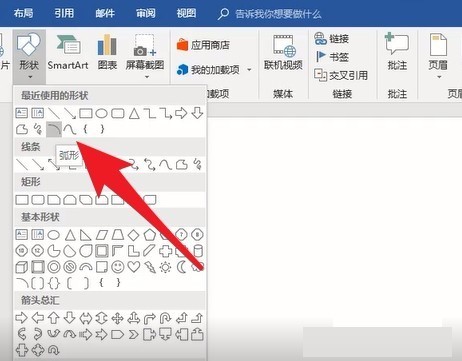This screenshot has height=361, width=462.
Task: Pick the down arrow in 最近使用的形状
Action: [197, 113]
